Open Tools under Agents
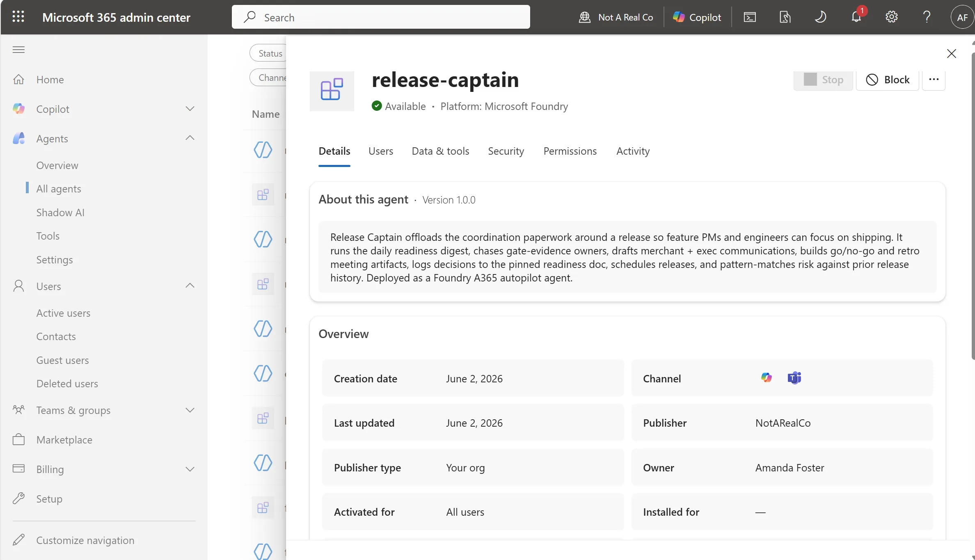 pos(48,235)
